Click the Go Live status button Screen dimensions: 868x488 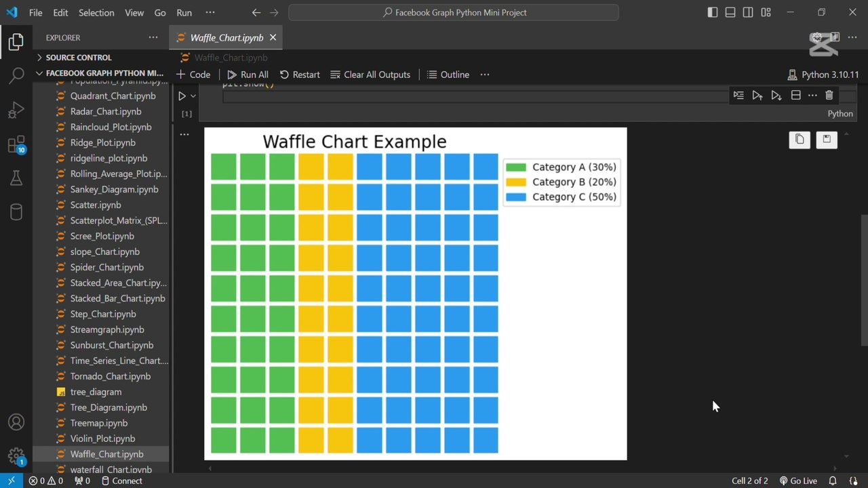pos(797,481)
